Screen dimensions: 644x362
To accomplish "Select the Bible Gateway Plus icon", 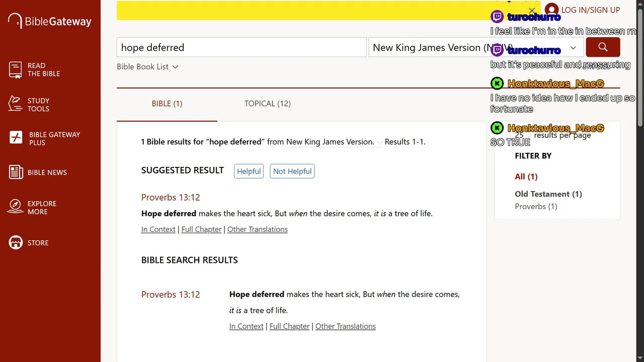I will [x=16, y=138].
